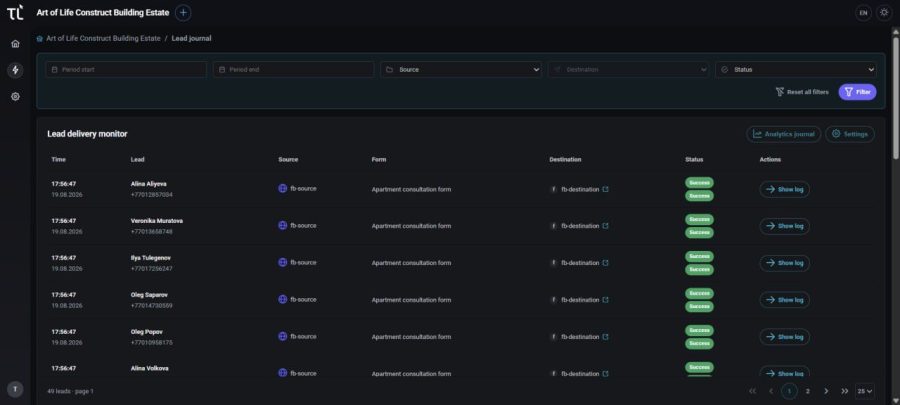Click fb-source globe icon in Ilya Tulegenov row
Screen dimensions: 900x405
pyautogui.click(x=282, y=262)
